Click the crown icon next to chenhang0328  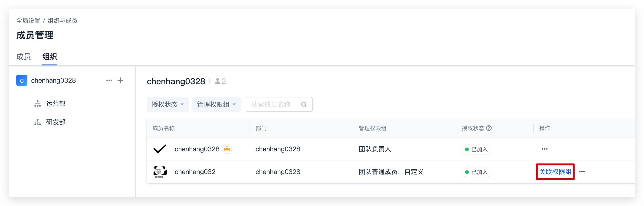pos(227,149)
